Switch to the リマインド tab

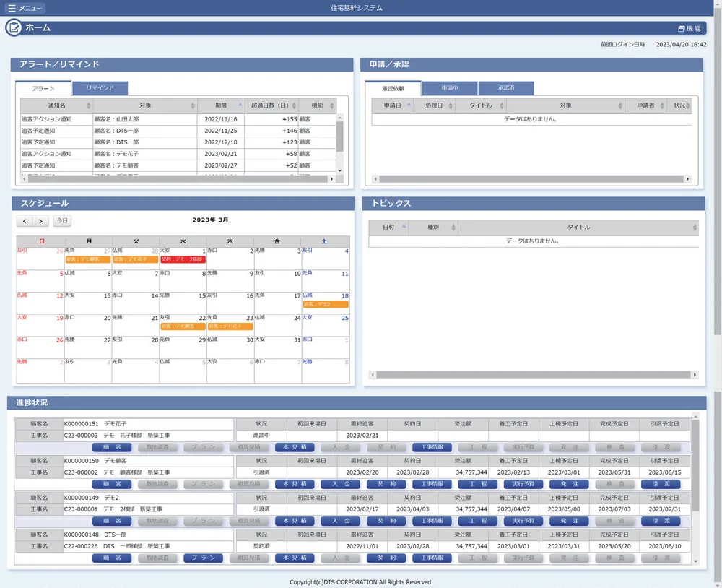(x=100, y=87)
